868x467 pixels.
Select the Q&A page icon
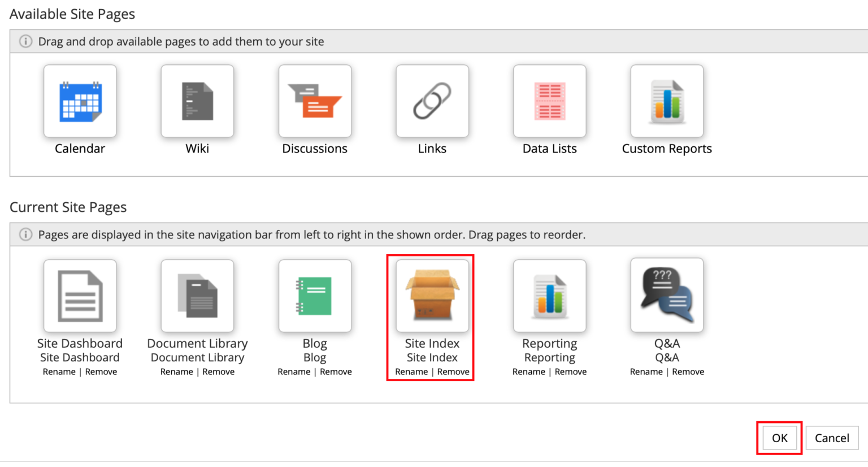[x=667, y=295]
